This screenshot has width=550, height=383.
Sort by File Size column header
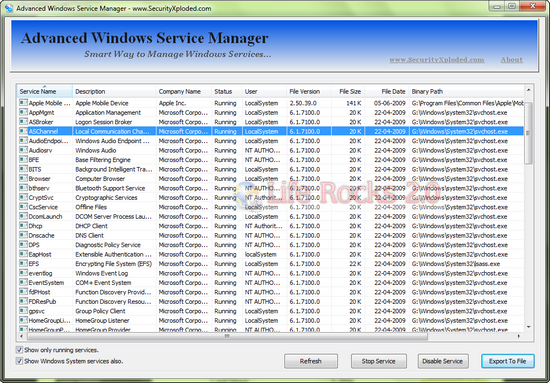coord(347,92)
